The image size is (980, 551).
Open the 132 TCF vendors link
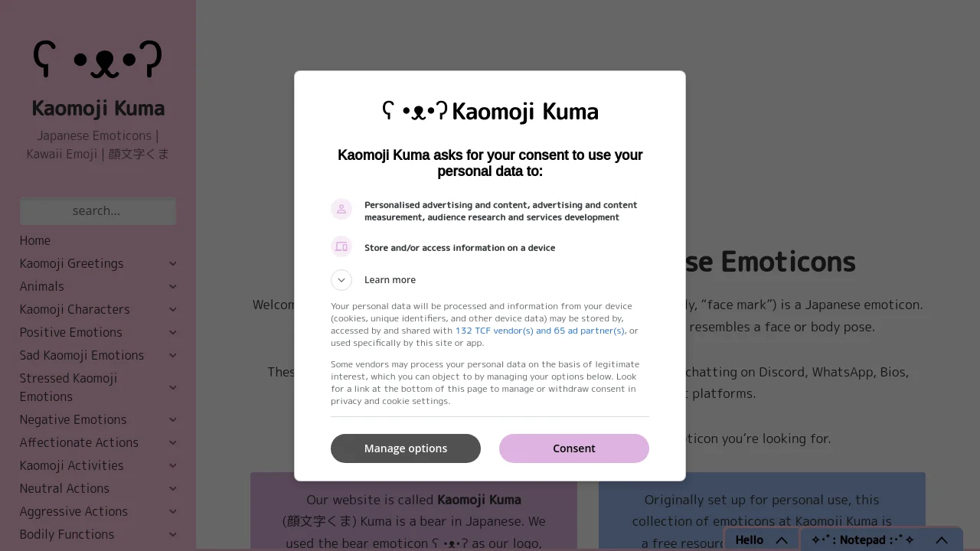pos(540,331)
